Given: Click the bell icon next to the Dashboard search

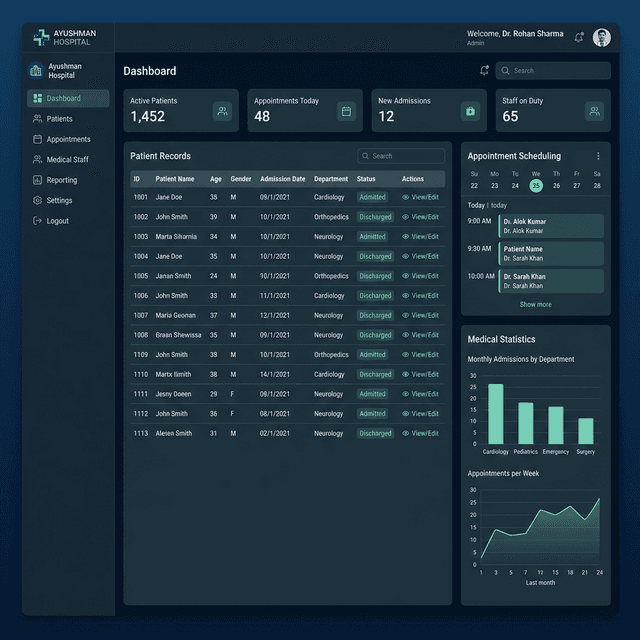Looking at the screenshot, I should click(x=484, y=71).
